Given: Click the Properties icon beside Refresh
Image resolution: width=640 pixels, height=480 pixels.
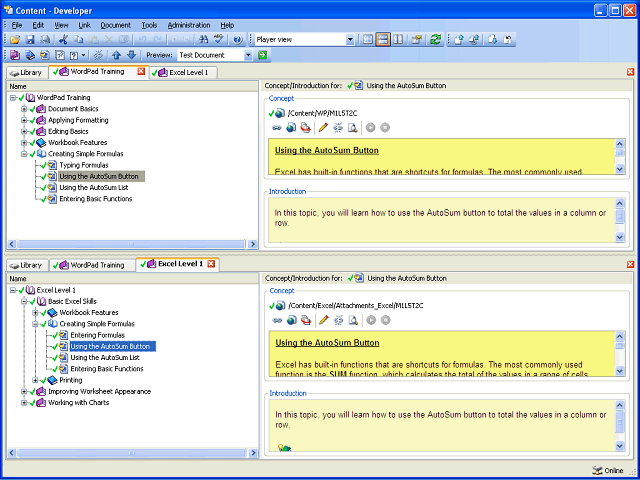Looking at the screenshot, I should point(417,40).
